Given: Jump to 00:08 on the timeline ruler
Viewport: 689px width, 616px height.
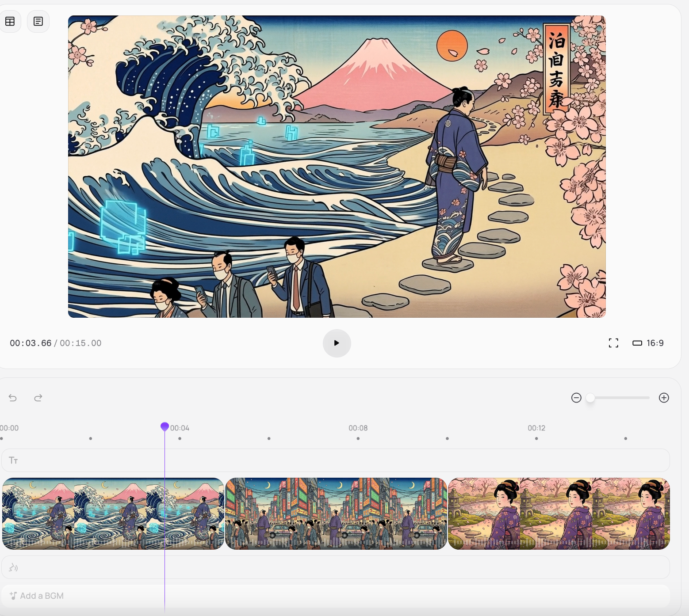Looking at the screenshot, I should coord(358,428).
